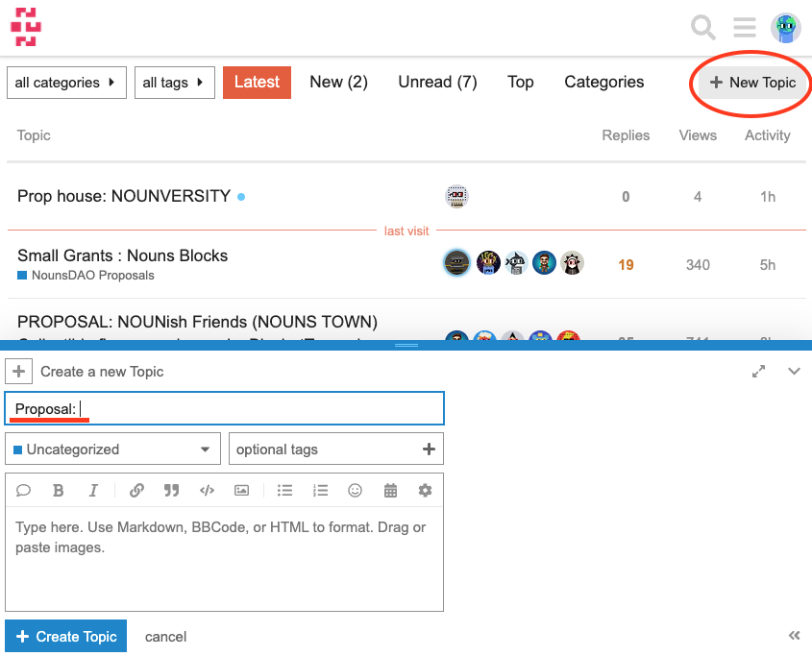Switch to the New (2) tab

(338, 82)
